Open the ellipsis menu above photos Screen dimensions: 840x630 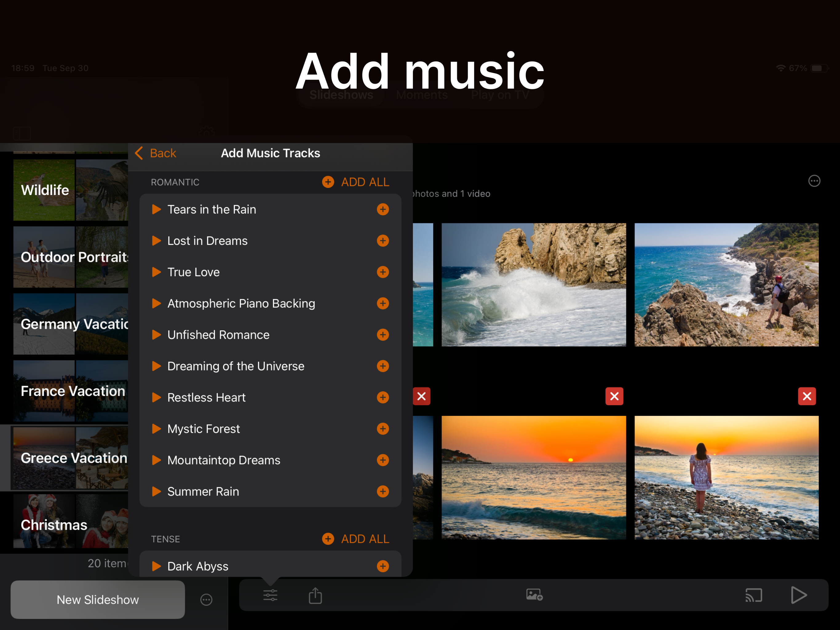(x=814, y=181)
